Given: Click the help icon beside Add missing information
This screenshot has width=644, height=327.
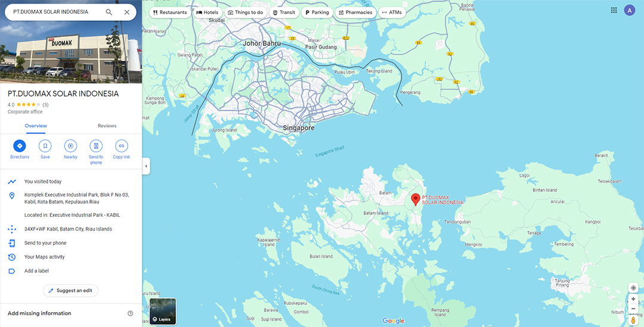Looking at the screenshot, I should tap(130, 313).
